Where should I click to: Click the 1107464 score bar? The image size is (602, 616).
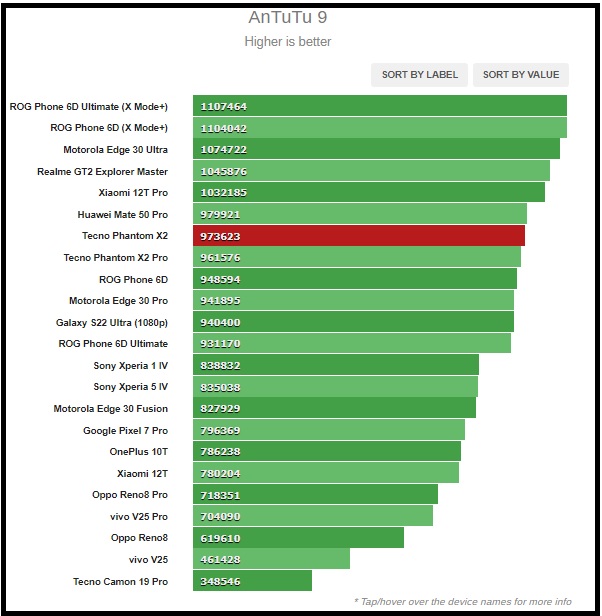pos(380,106)
